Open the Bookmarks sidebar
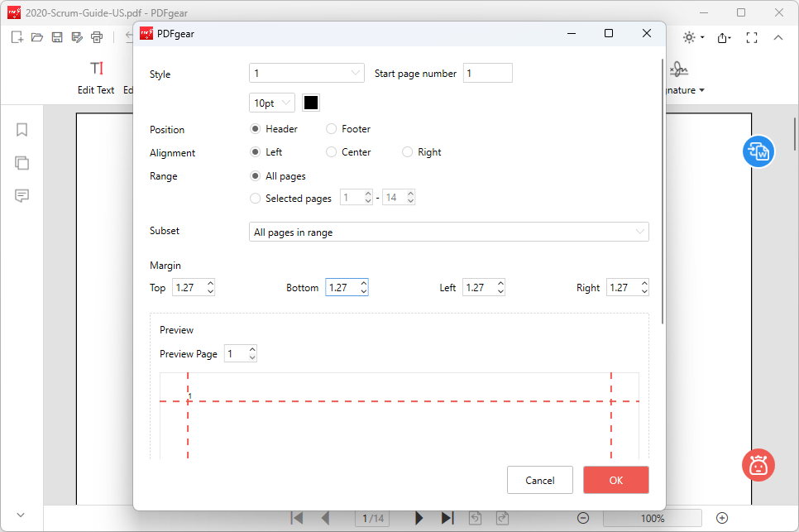The width and height of the screenshot is (799, 532). 22,130
